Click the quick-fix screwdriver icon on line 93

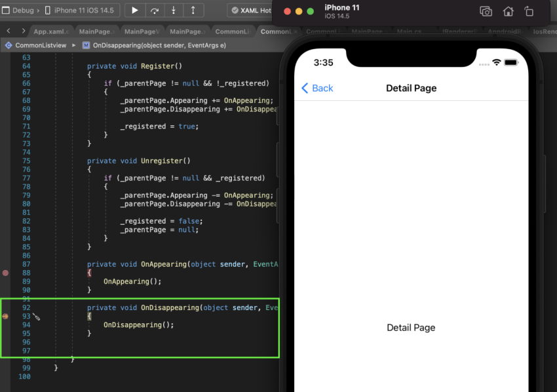pyautogui.click(x=37, y=317)
